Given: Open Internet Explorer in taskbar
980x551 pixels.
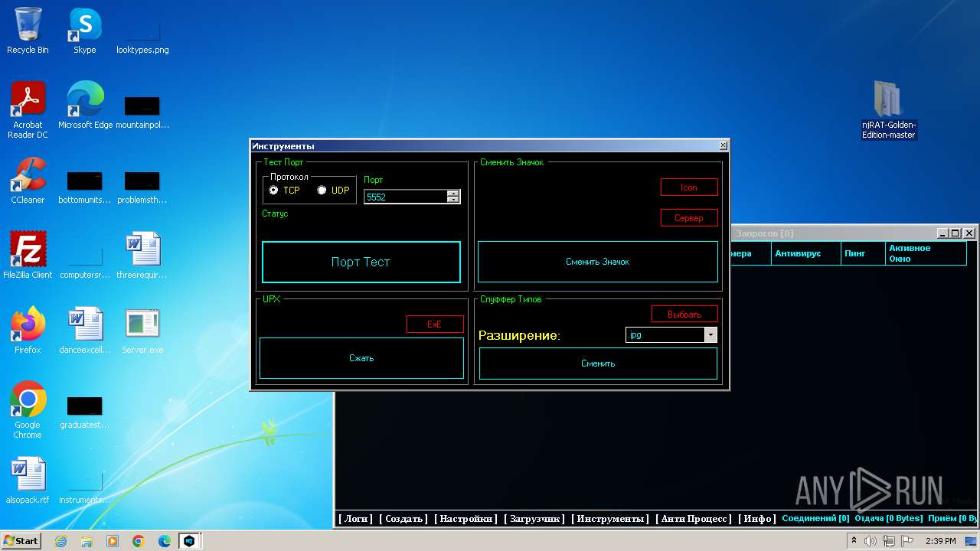Looking at the screenshot, I should coord(60,541).
